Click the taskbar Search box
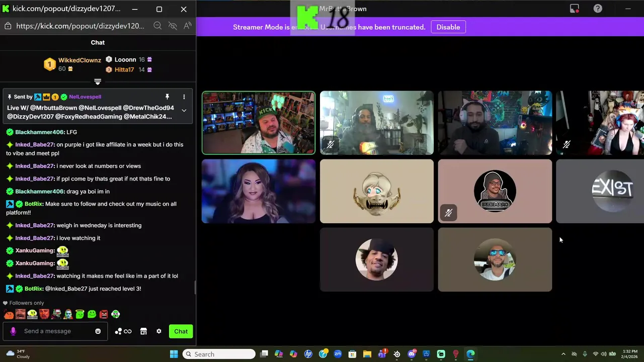The image size is (644, 362). 219,354
